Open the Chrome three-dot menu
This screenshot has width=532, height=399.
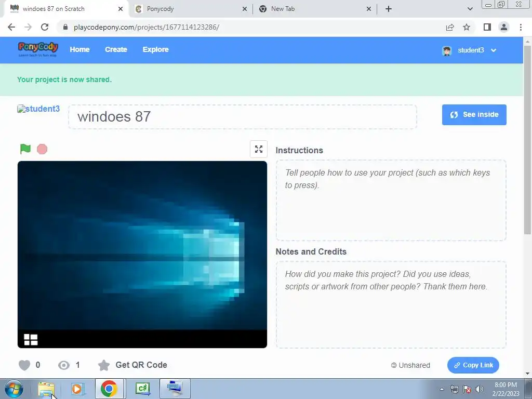(x=521, y=27)
